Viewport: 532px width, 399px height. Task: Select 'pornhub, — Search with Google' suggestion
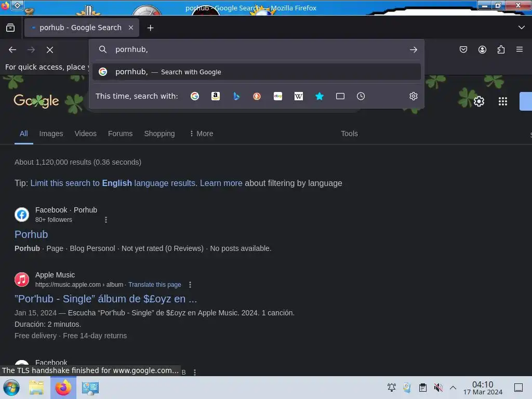(257, 72)
